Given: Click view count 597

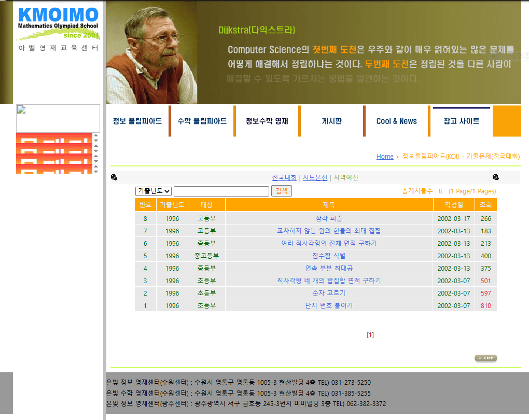Looking at the screenshot, I should [486, 293].
